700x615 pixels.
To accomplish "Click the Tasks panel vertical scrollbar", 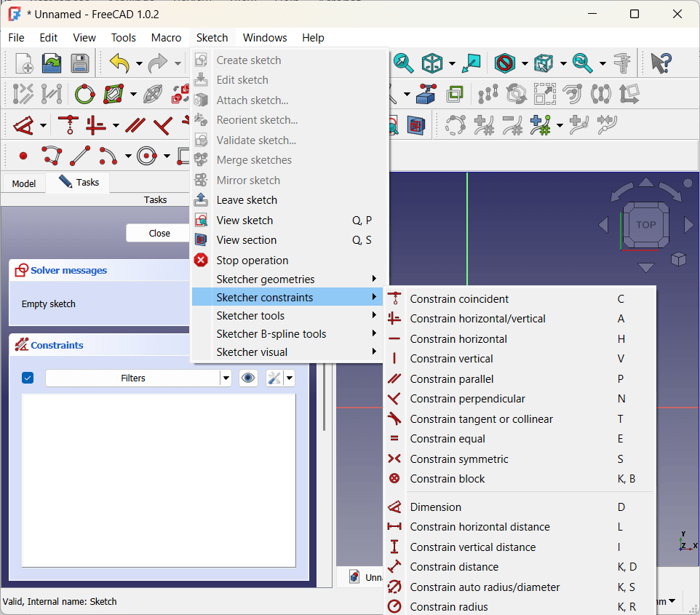I will tap(324, 397).
